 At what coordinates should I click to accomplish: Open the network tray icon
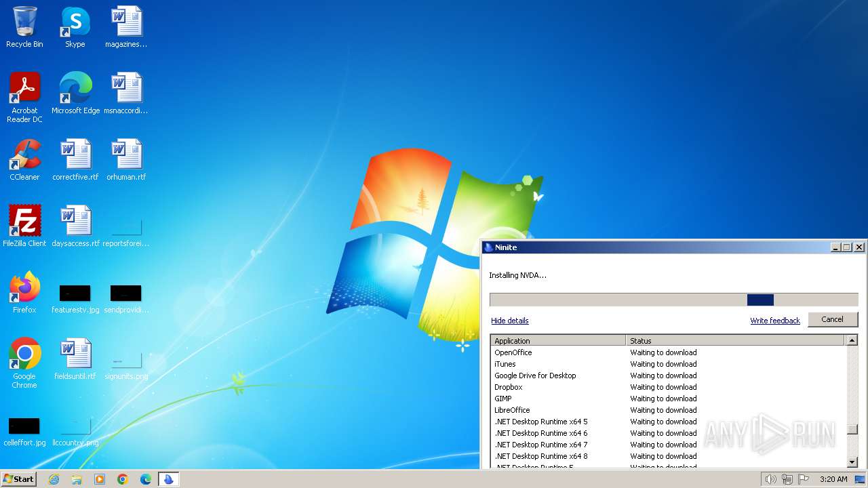coord(787,479)
